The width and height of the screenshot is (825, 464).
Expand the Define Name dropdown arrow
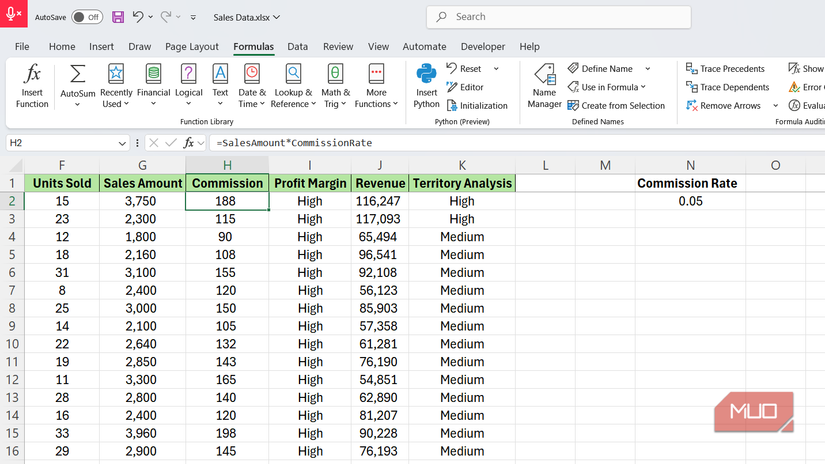coord(648,68)
